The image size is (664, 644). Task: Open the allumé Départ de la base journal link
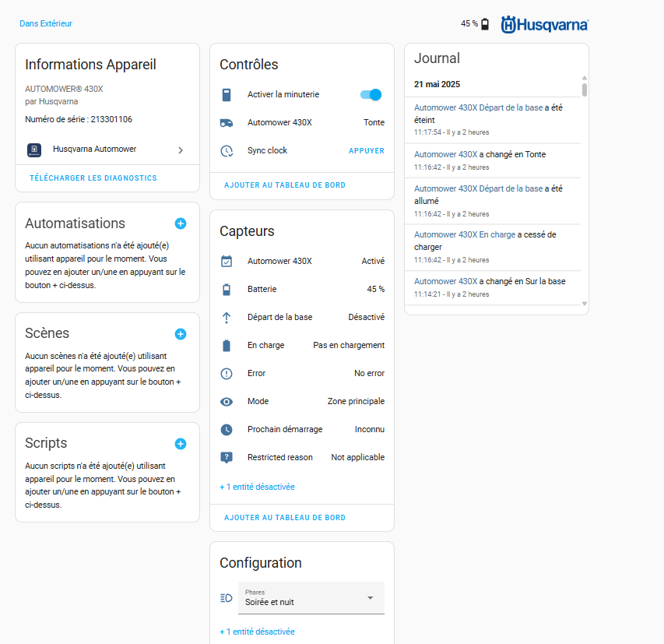478,188
